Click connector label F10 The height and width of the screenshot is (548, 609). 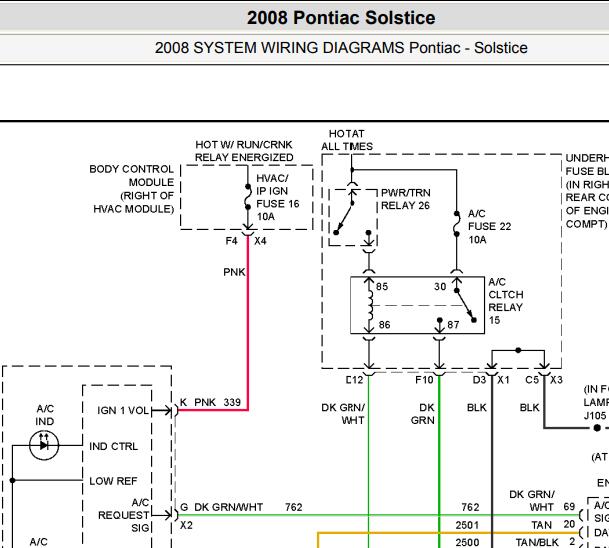[424, 380]
